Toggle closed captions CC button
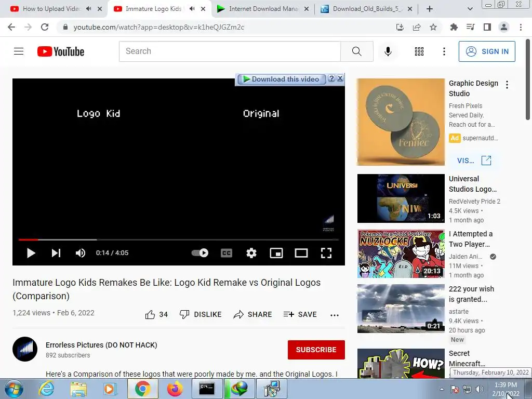 pos(227,253)
